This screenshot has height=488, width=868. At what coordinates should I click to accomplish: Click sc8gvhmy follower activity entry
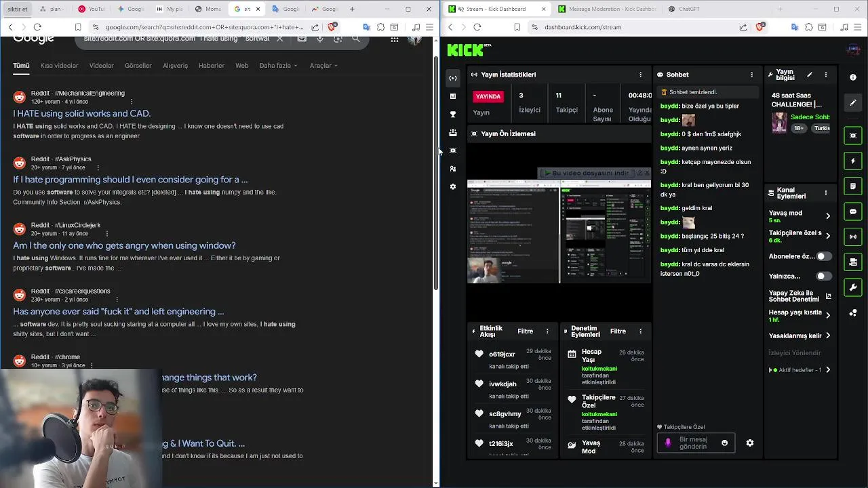tap(513, 418)
